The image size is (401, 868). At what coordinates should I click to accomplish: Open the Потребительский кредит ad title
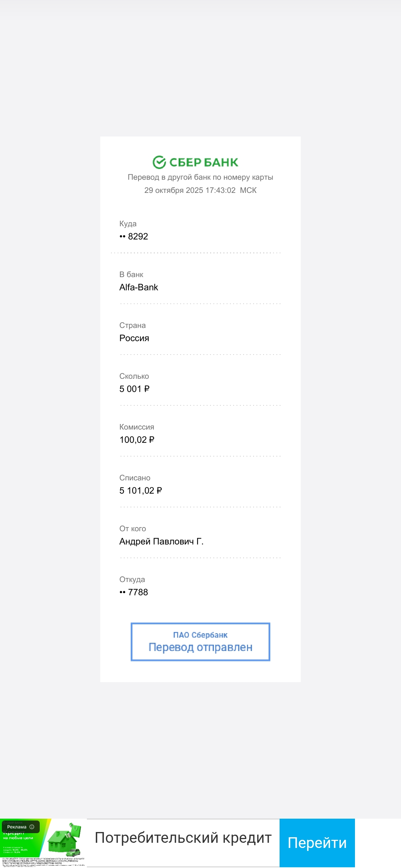183,838
